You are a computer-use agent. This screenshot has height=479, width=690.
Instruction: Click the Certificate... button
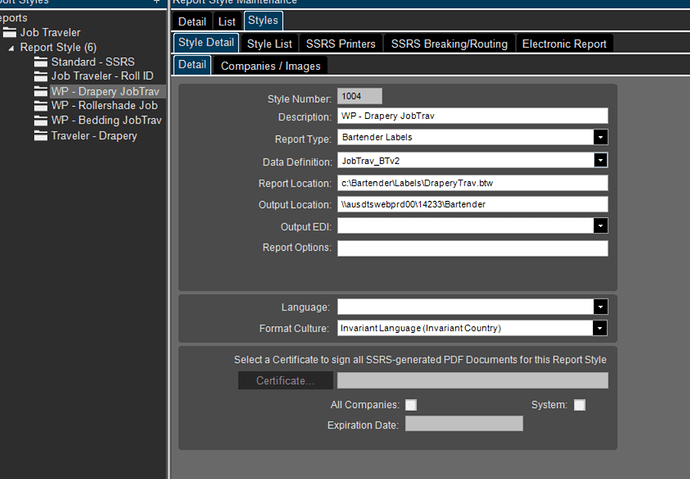click(285, 380)
